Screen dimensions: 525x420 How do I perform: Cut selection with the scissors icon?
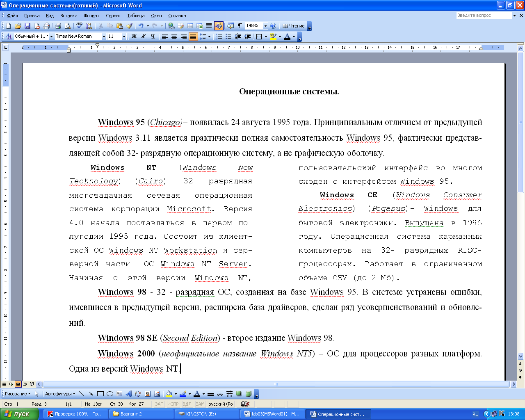click(100, 26)
